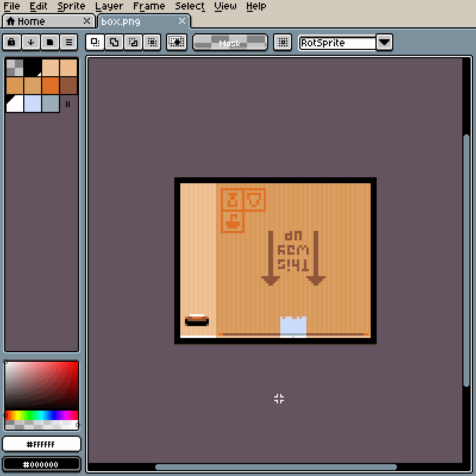Click the grid icon beside the RotSprite dropdown
The image size is (476, 476).
[282, 42]
